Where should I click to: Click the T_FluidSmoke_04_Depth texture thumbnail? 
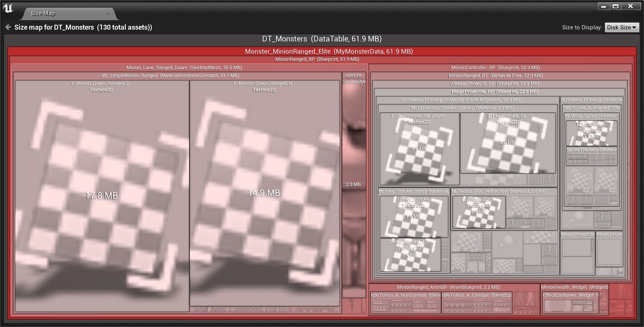(419, 149)
